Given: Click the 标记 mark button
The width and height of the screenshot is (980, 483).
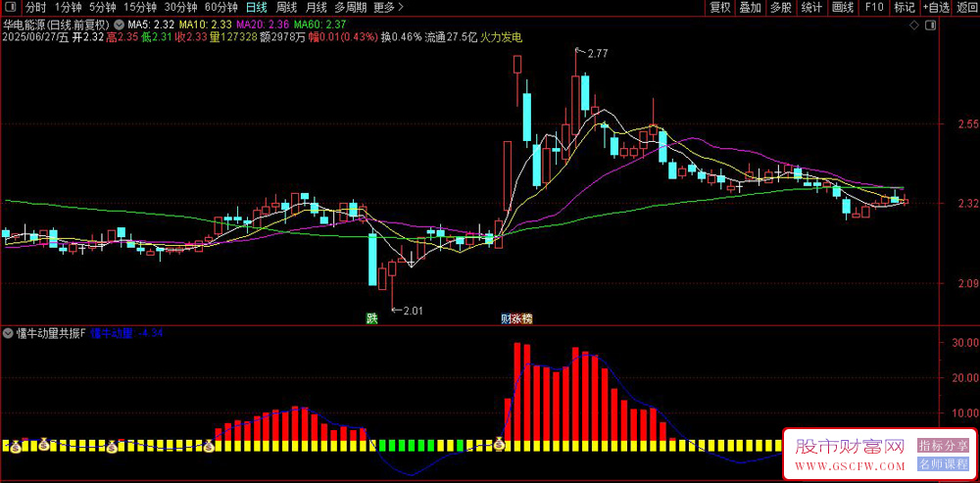Looking at the screenshot, I should [x=905, y=8].
